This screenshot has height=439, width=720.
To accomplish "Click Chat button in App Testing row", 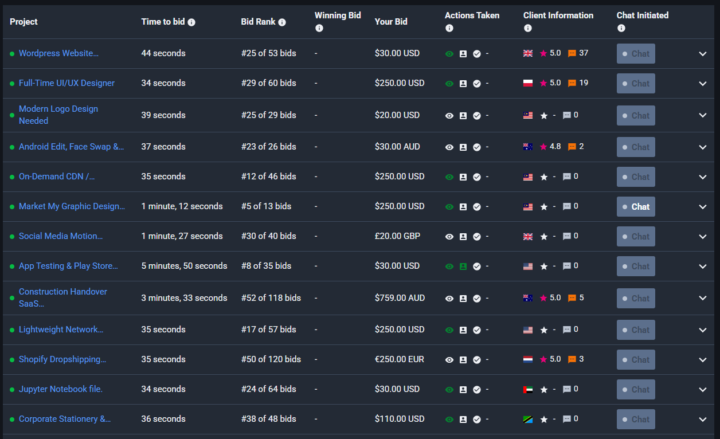I will pyautogui.click(x=636, y=266).
